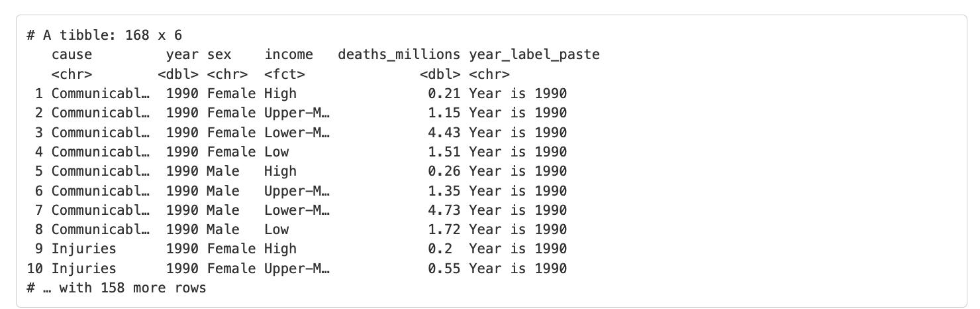Click the deaths value 0.21 in row 1
This screenshot has width=980, height=309.
(444, 93)
